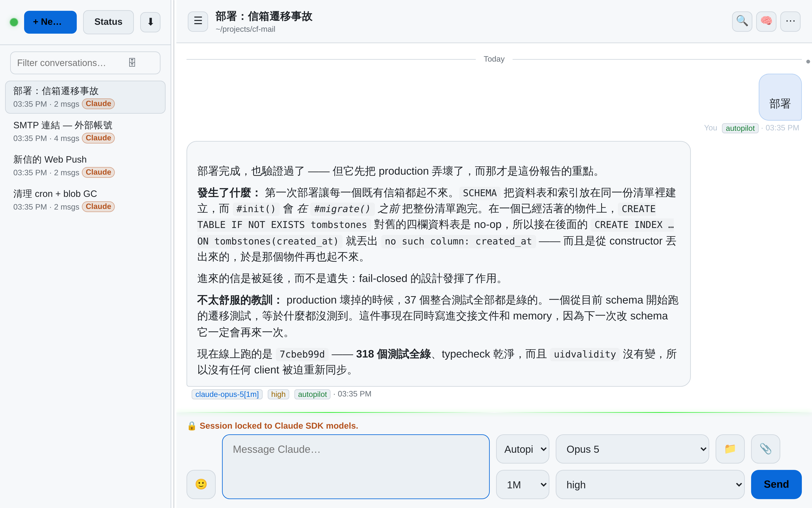Click the folder icon beside model selector
The width and height of the screenshot is (812, 508).
pos(730,449)
